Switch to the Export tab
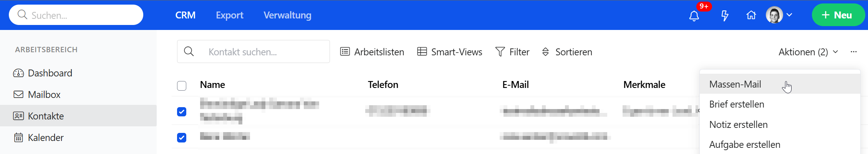The height and width of the screenshot is (154, 868). 229,15
